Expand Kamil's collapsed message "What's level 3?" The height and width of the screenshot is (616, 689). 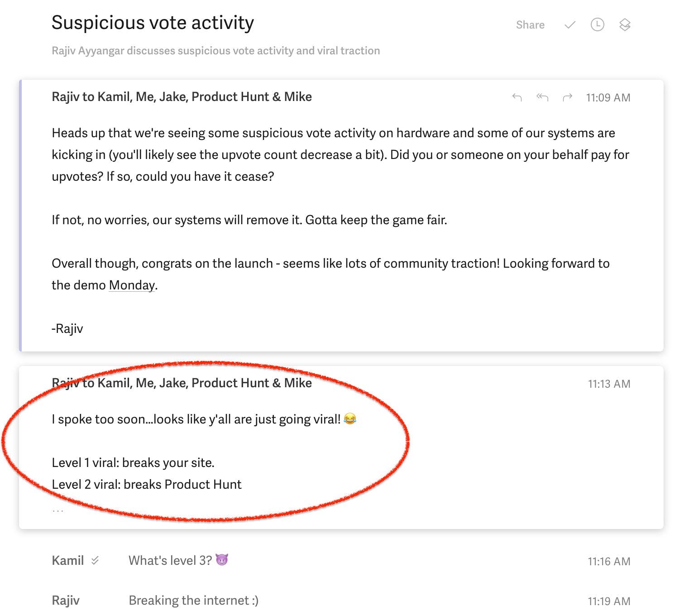pos(341,561)
